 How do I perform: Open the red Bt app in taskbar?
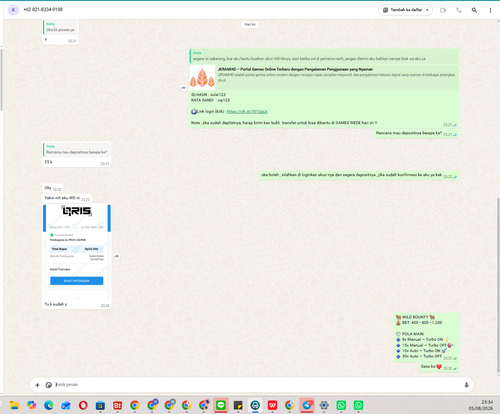[117, 405]
